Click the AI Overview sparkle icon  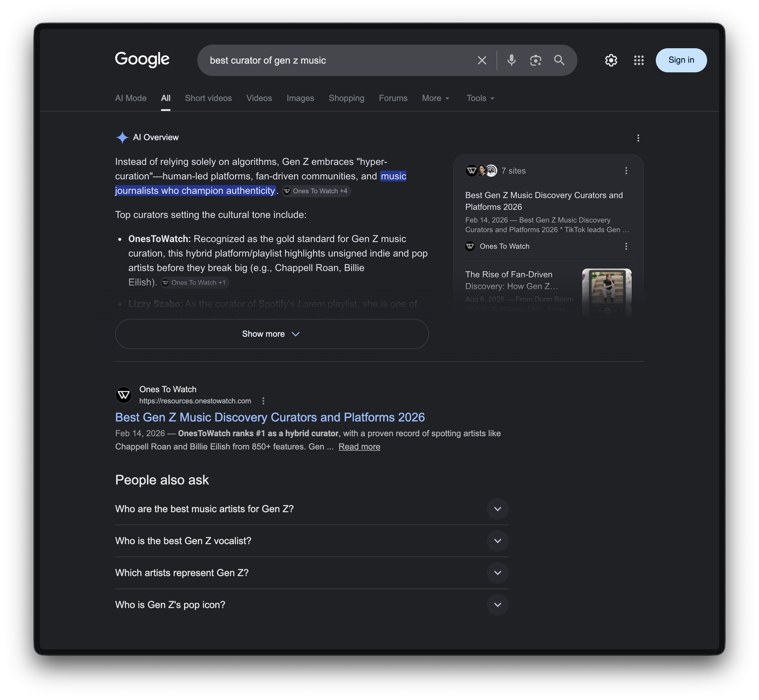tap(122, 137)
